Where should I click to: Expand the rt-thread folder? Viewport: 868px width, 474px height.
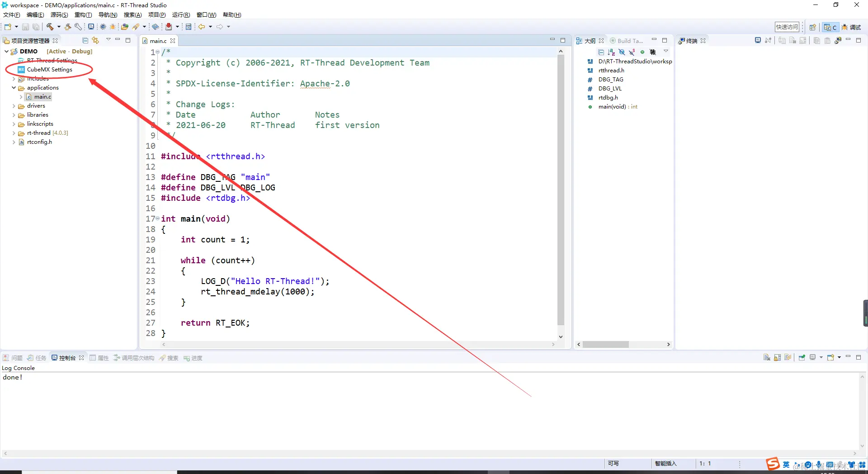[14, 133]
